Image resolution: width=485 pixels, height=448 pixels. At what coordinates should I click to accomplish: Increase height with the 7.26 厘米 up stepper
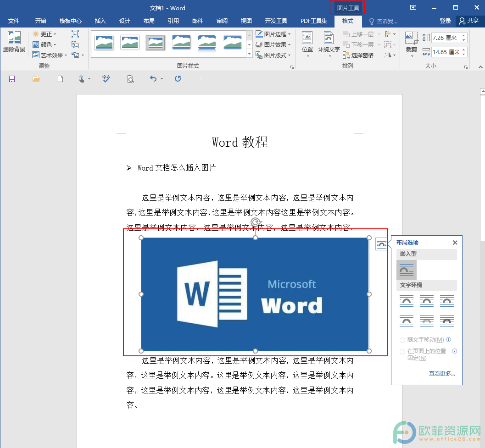[463, 36]
